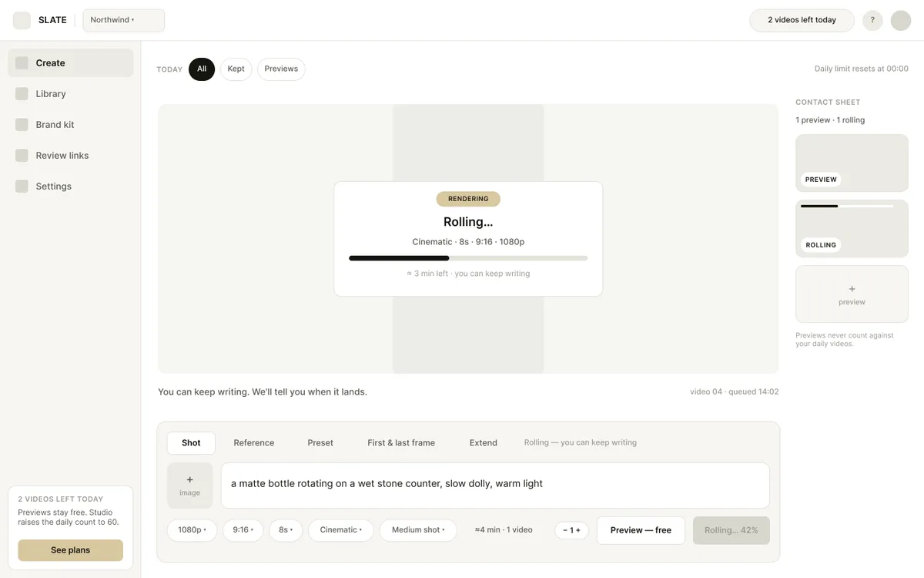Open the PREVIEW contact sheet thumbnail
The image size is (924, 578).
coord(852,163)
